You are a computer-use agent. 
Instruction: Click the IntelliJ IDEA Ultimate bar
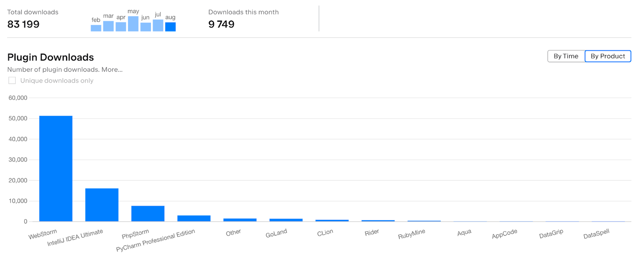(102, 205)
